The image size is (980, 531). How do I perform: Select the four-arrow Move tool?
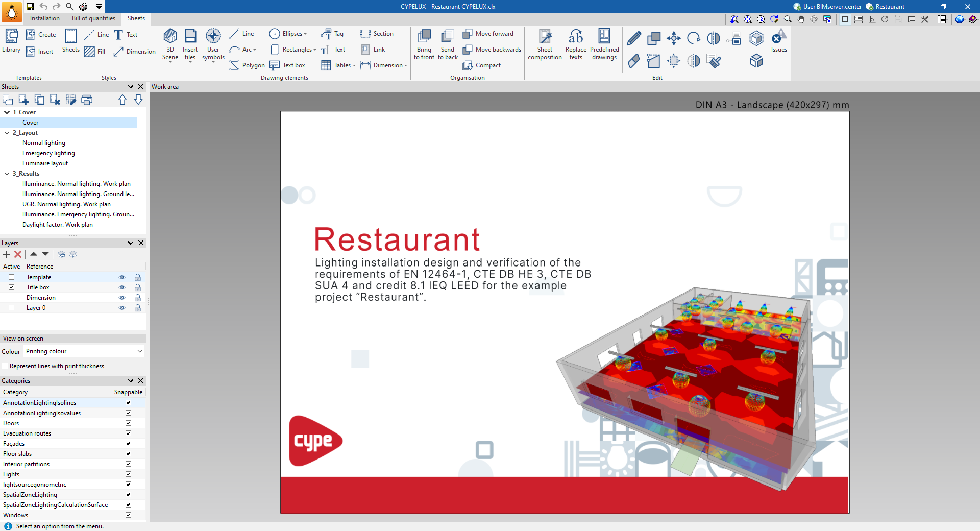click(674, 38)
